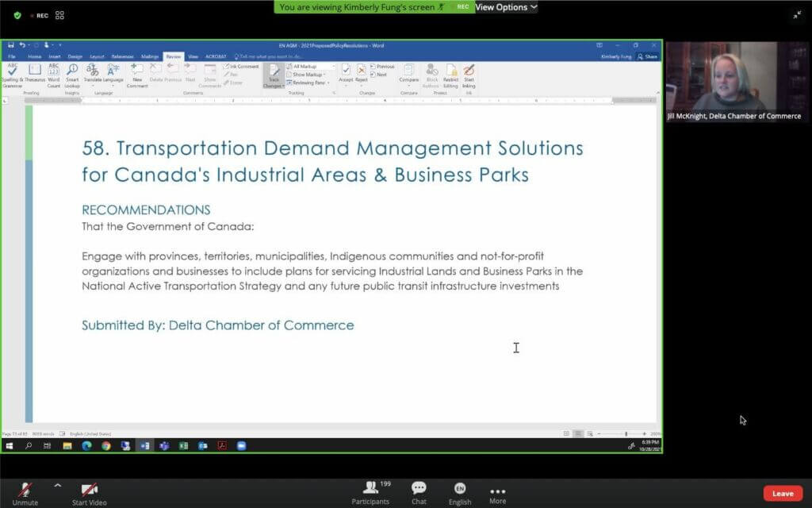The image size is (812, 508).
Task: Unmute the microphone in Zoom
Action: 25,493
